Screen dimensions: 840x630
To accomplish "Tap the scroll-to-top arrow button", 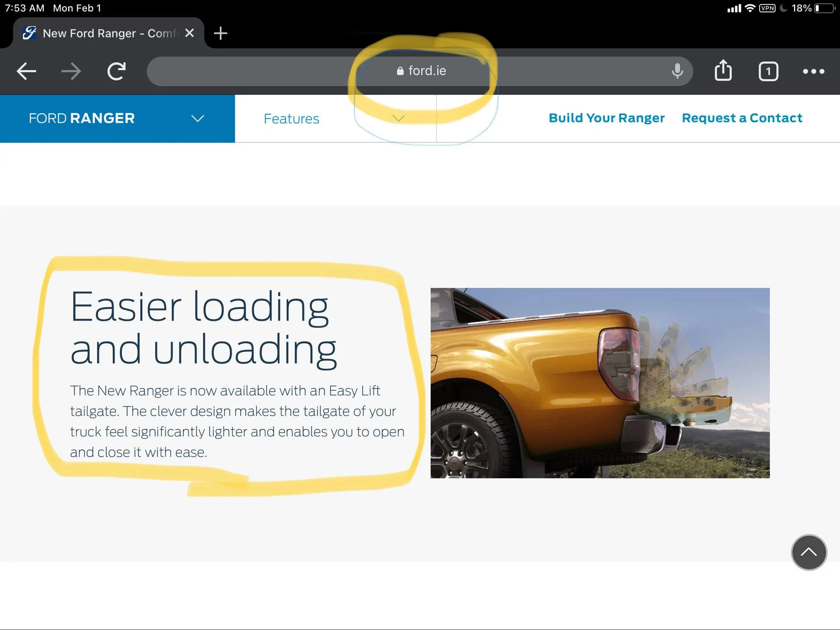I will (x=809, y=552).
